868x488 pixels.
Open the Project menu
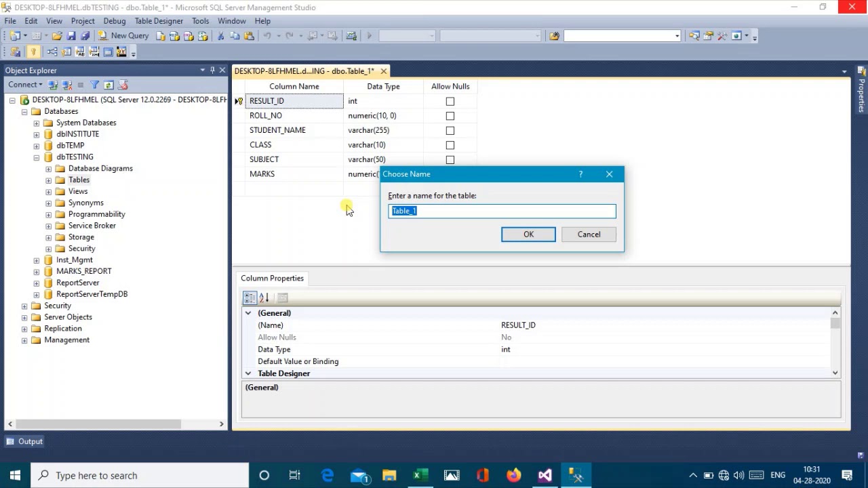(83, 21)
